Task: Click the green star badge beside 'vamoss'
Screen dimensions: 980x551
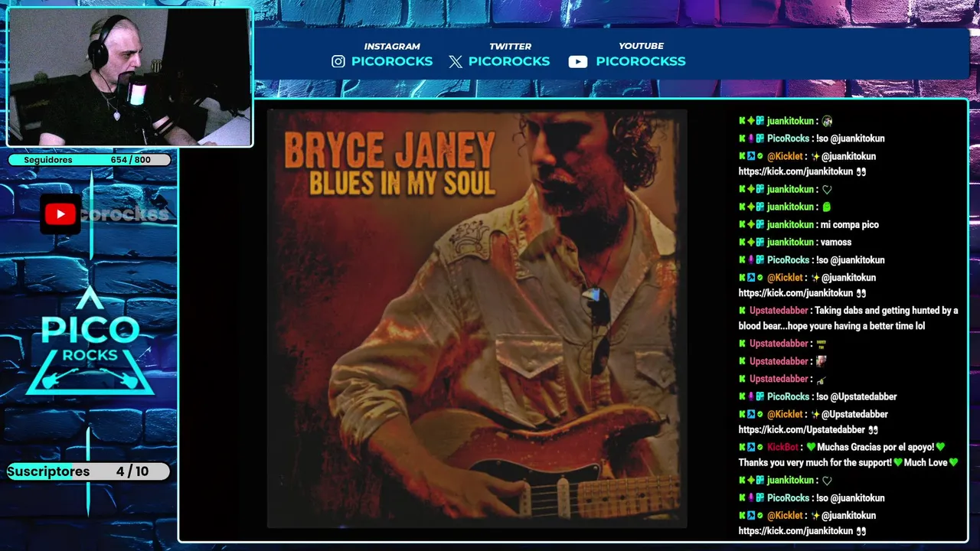Action: [x=751, y=242]
